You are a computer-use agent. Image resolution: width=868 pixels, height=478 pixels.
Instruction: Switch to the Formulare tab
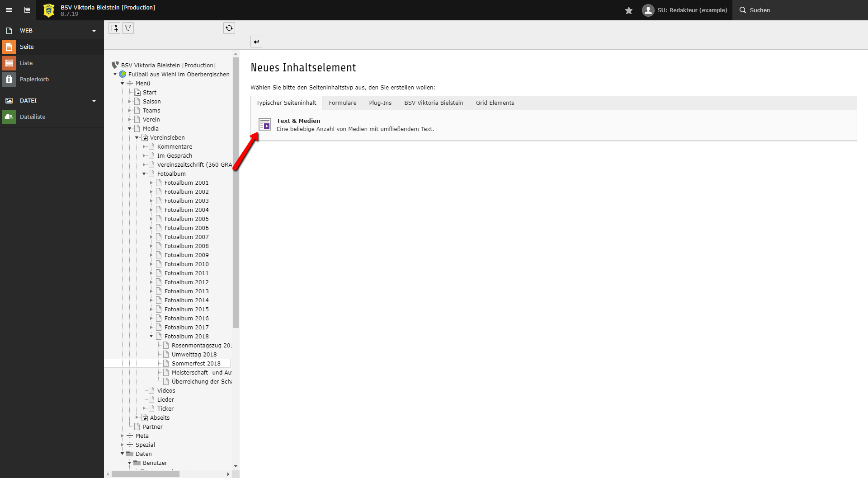pos(342,103)
